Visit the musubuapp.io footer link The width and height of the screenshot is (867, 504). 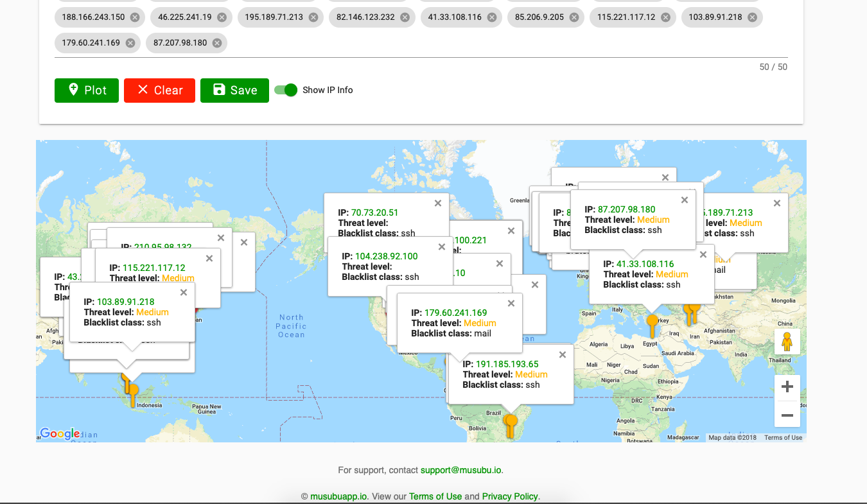[338, 496]
